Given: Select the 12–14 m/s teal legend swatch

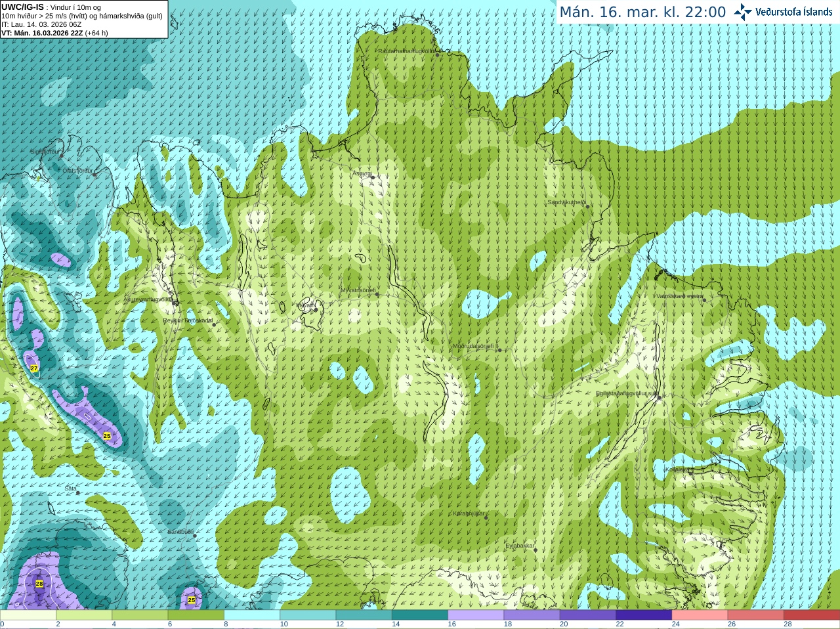Looking at the screenshot, I should pos(364,615).
